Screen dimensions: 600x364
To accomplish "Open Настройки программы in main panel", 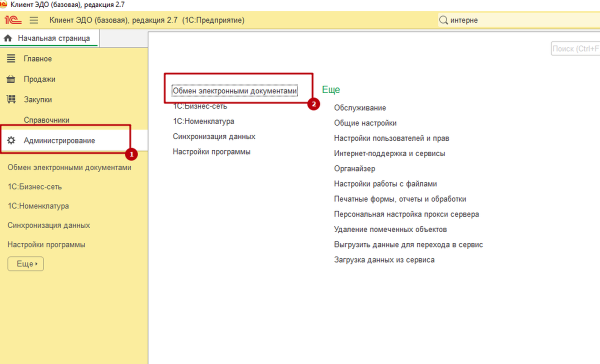I will 211,151.
